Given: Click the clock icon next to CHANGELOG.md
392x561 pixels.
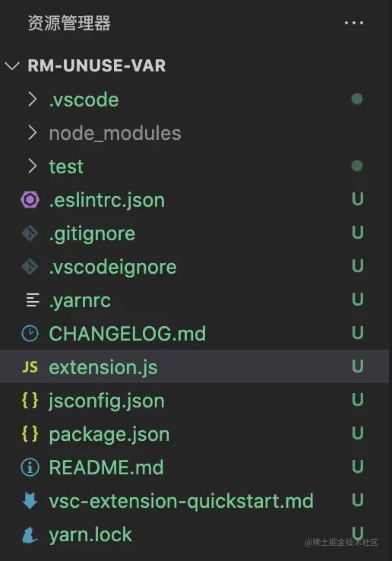Looking at the screenshot, I should pyautogui.click(x=30, y=334).
